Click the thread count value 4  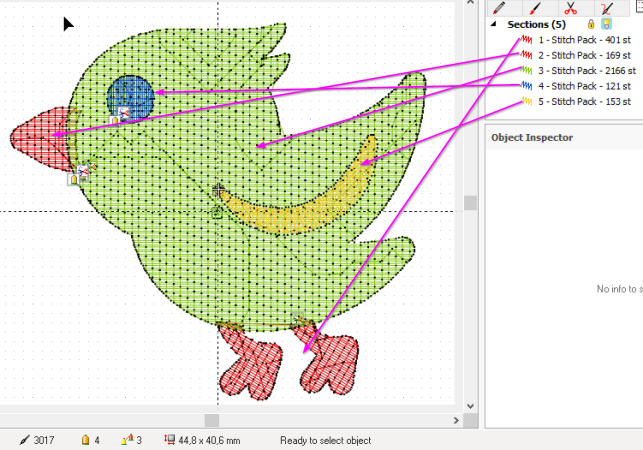click(97, 440)
